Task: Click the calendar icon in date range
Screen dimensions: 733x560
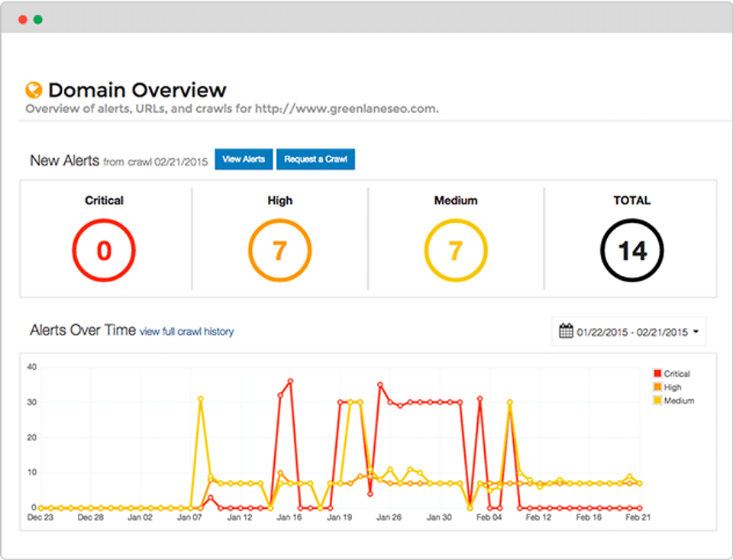Action: [x=566, y=330]
